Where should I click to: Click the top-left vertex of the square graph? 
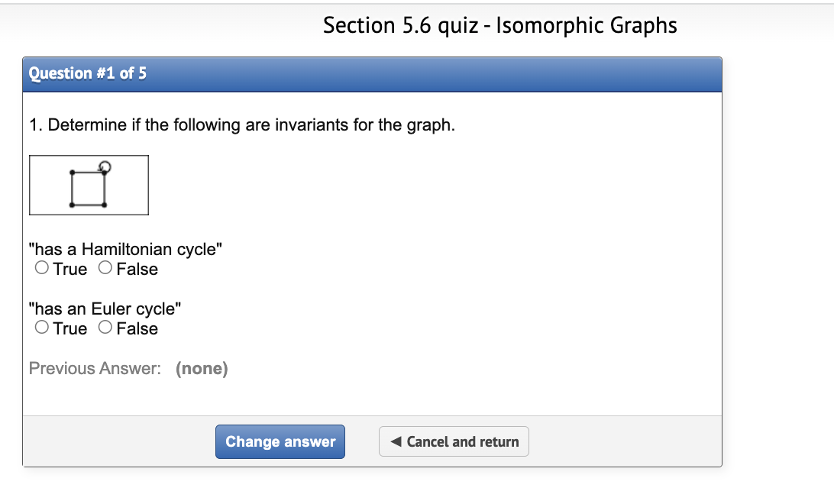[x=72, y=173]
